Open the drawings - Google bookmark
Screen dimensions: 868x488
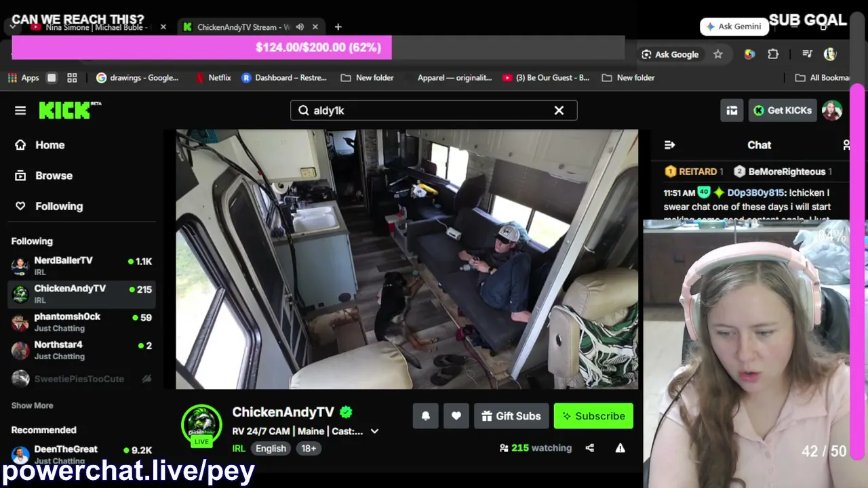point(138,78)
